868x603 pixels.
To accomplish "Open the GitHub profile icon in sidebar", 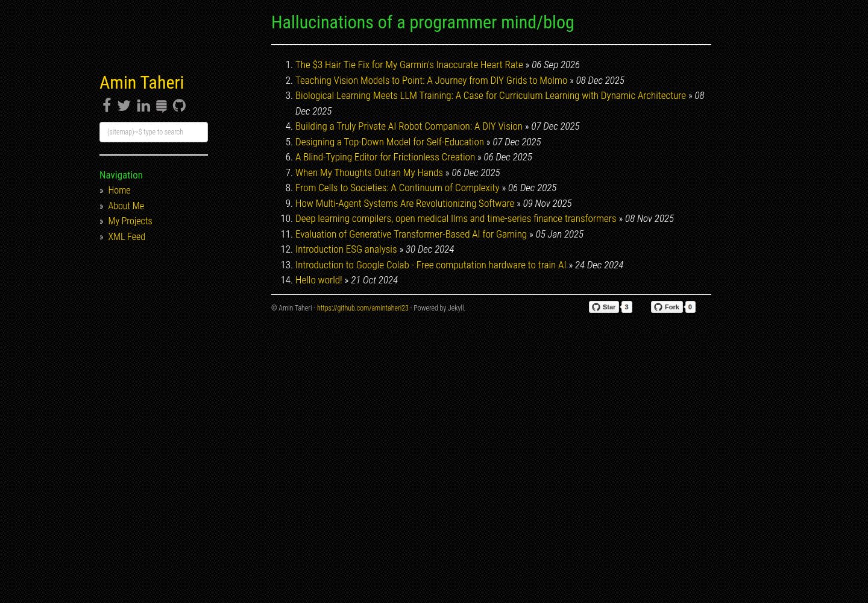I will (x=179, y=106).
